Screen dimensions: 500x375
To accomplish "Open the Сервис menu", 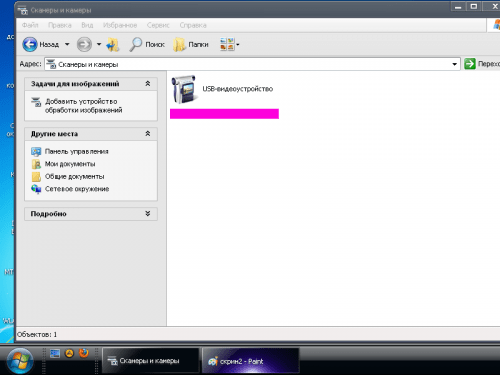I will [x=158, y=25].
